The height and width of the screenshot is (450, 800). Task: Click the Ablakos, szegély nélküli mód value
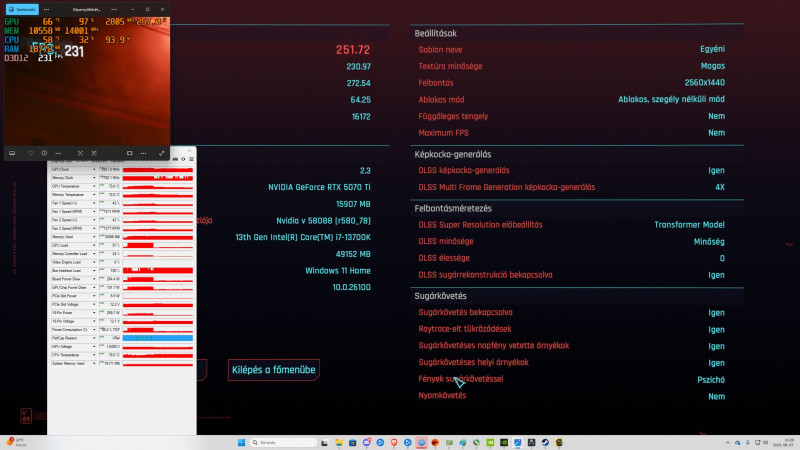671,99
